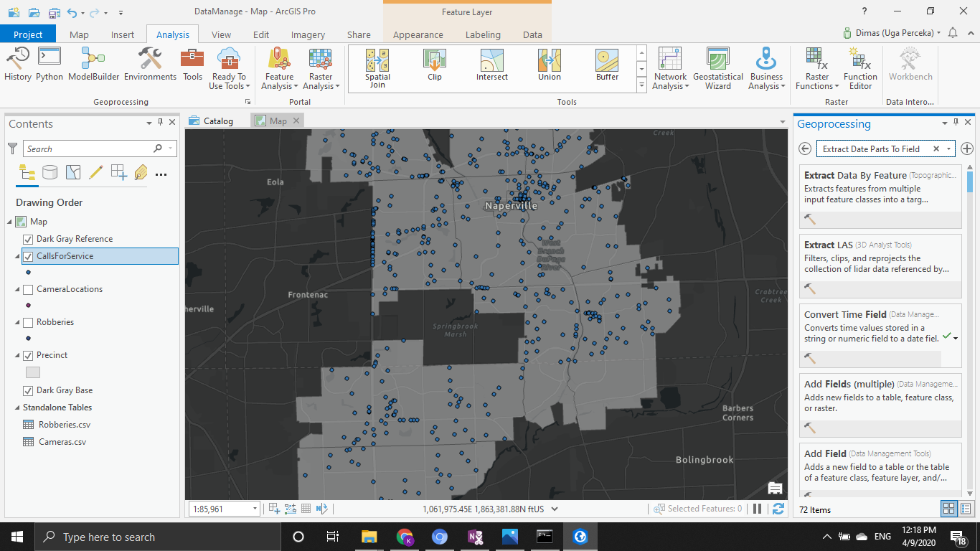The width and height of the screenshot is (980, 551).
Task: Enable the CameraLocations layer checkbox
Action: 28,289
